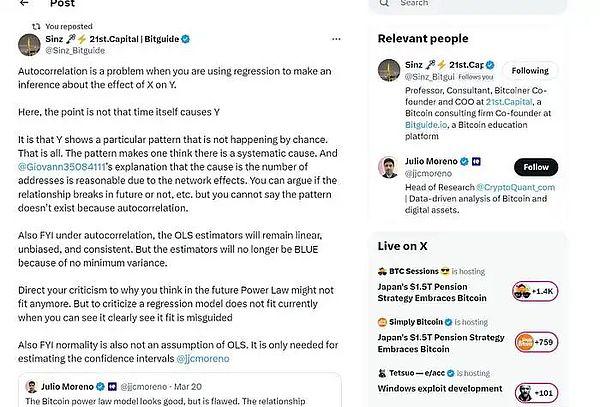Click the verified badge next to 21st.Capital | Bitguide
Screen dimensions: 600x407
(x=186, y=39)
